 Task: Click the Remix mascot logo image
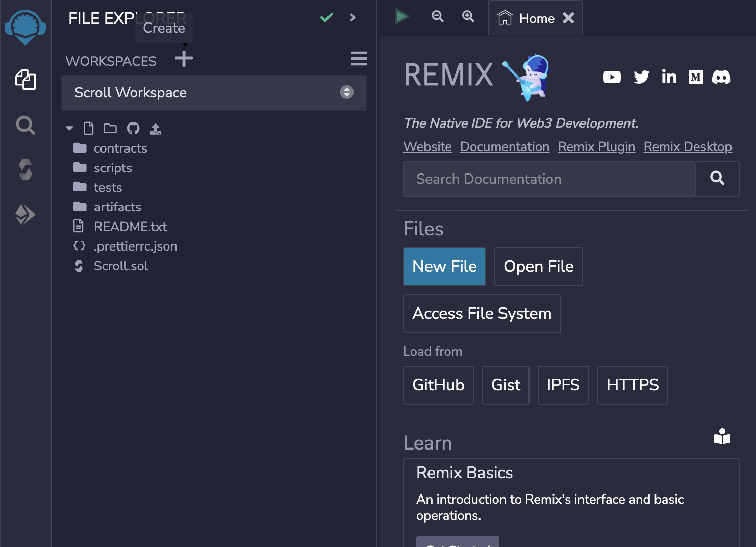click(x=526, y=77)
